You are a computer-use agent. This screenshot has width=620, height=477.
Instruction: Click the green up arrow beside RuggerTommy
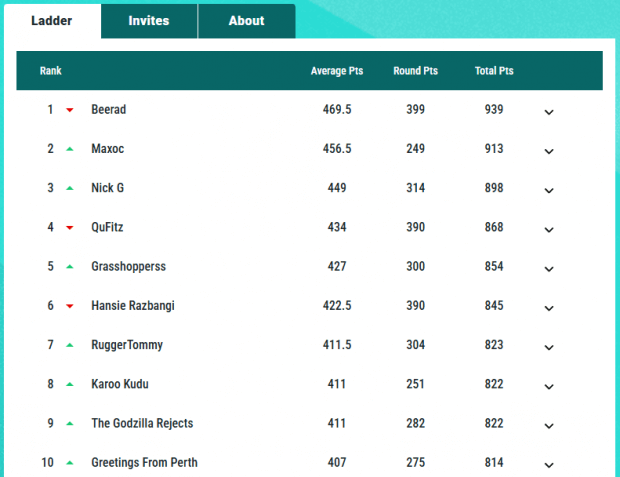pyautogui.click(x=70, y=345)
